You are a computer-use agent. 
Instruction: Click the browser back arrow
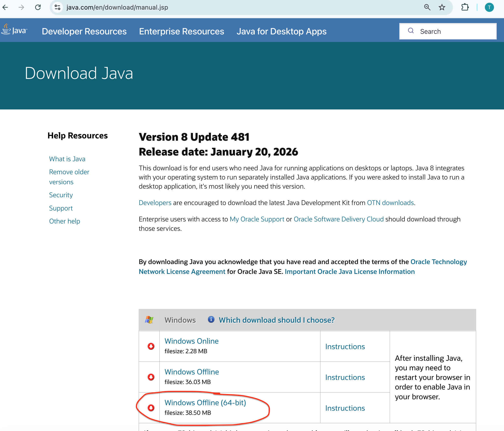pyautogui.click(x=5, y=7)
